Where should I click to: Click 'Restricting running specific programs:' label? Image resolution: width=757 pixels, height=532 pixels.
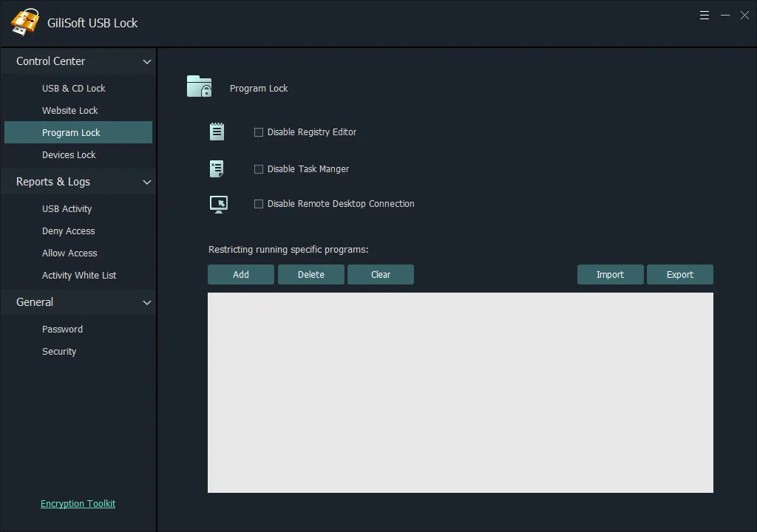[288, 250]
